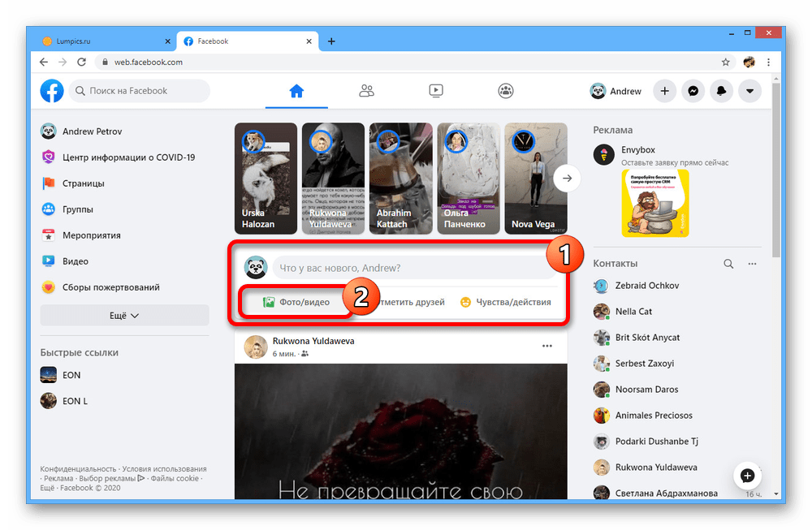This screenshot has height=530, width=812.
Task: Start new message with floating plus button
Action: pos(748,475)
